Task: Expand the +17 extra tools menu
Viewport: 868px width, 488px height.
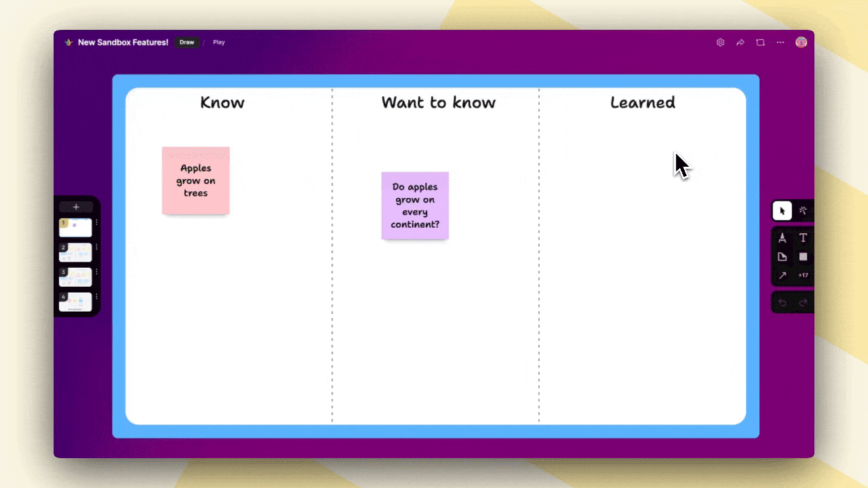Action: pos(803,275)
